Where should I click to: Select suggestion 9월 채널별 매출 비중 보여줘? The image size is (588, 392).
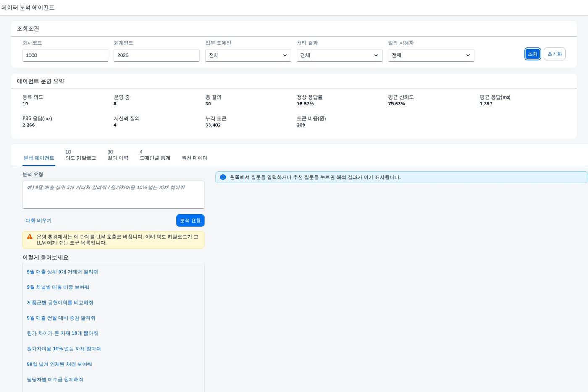coord(58,287)
